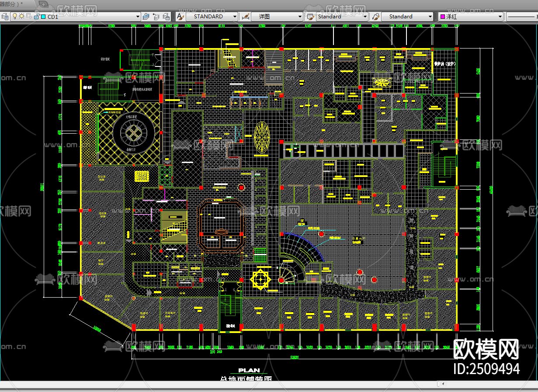Open the Text Style manager icon
538x392 pixels.
180,17
